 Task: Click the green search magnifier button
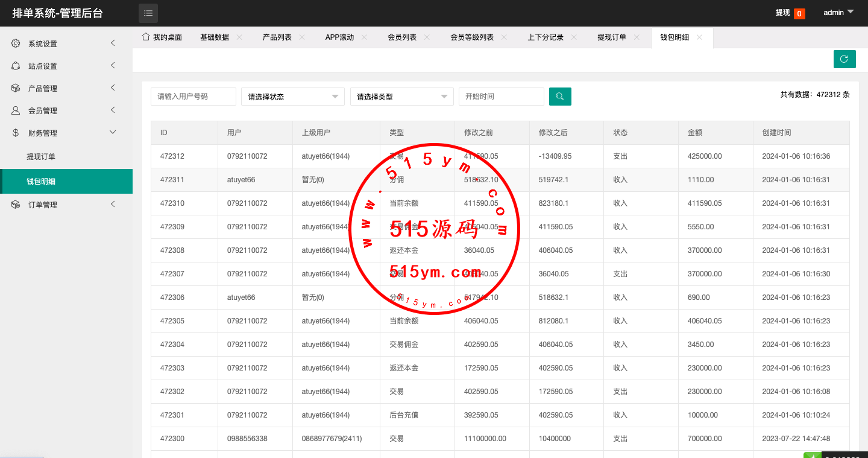pyautogui.click(x=560, y=97)
